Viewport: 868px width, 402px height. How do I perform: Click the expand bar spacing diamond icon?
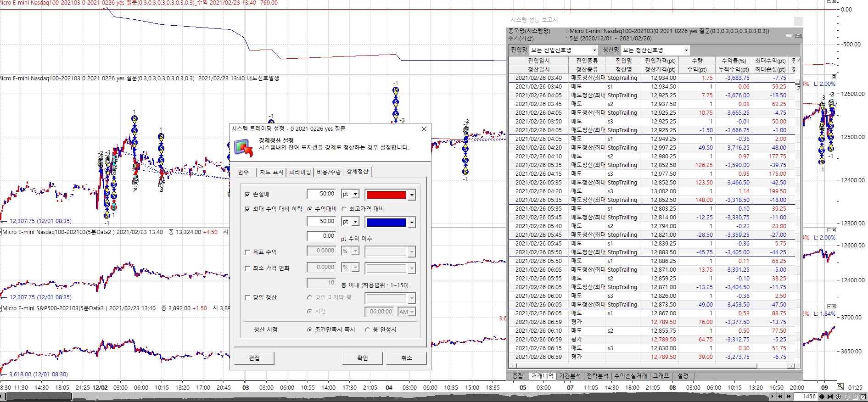click(822, 396)
